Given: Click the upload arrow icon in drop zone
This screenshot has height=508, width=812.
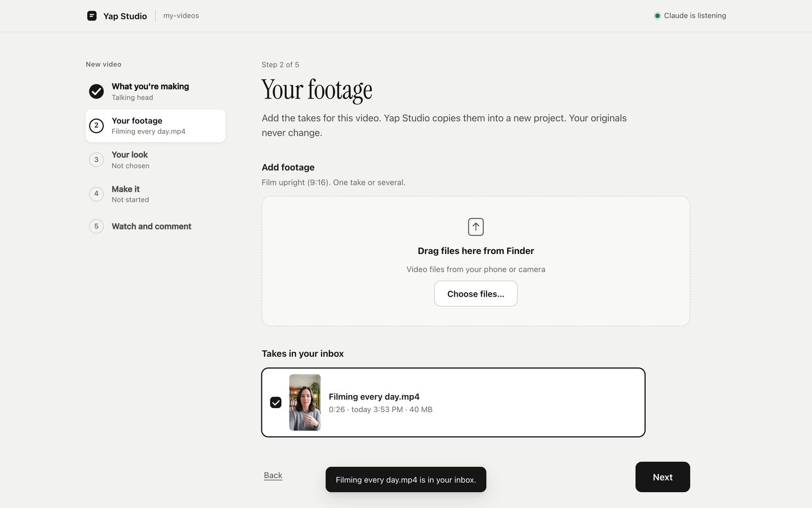Looking at the screenshot, I should point(476,227).
